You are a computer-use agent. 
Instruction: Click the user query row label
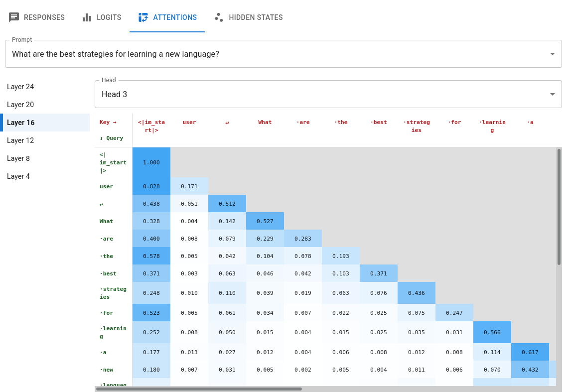[x=106, y=186]
